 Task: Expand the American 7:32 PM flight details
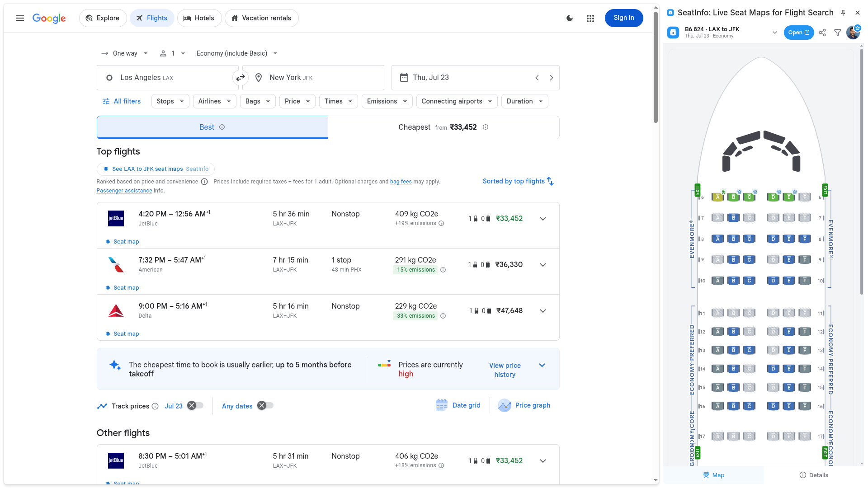(543, 265)
